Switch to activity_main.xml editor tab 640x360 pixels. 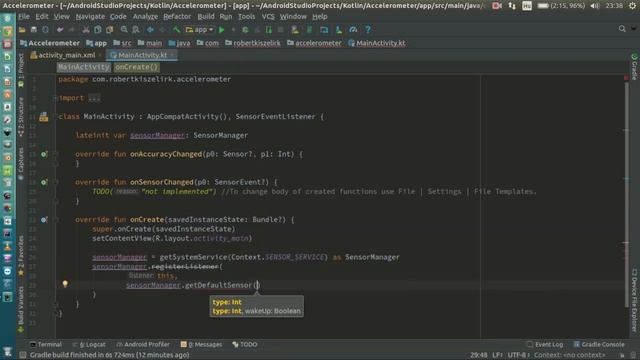[x=66, y=55]
